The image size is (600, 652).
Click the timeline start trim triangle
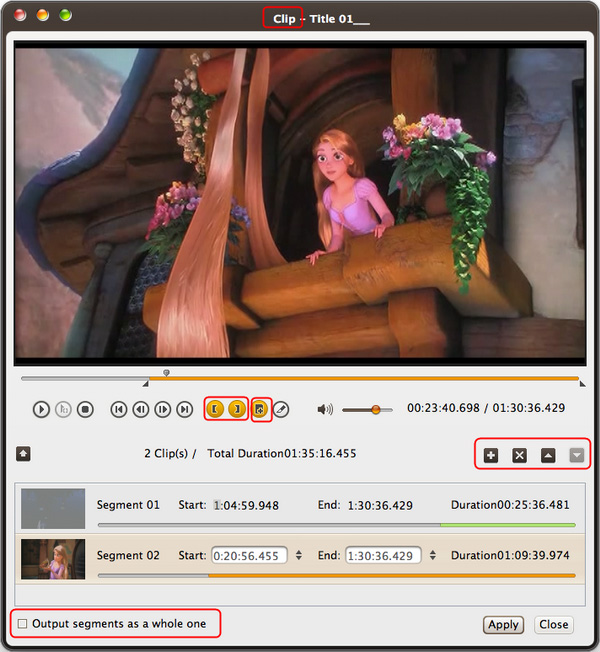(x=146, y=384)
